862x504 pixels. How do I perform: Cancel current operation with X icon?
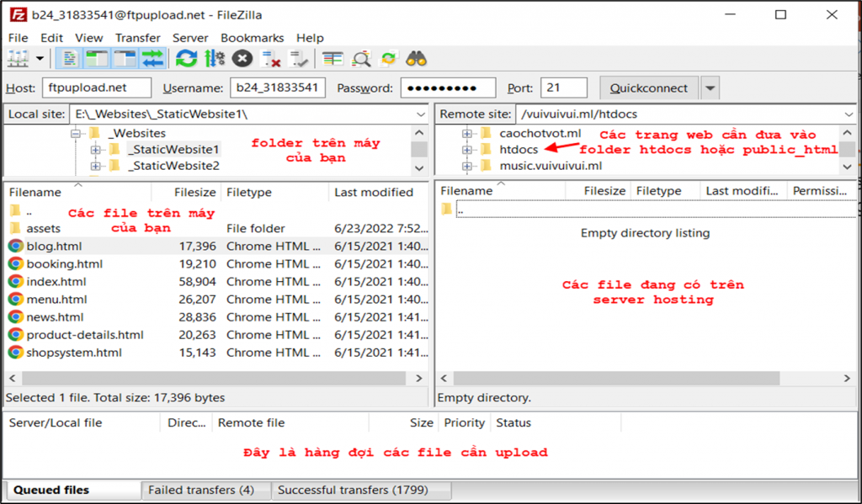click(x=242, y=59)
